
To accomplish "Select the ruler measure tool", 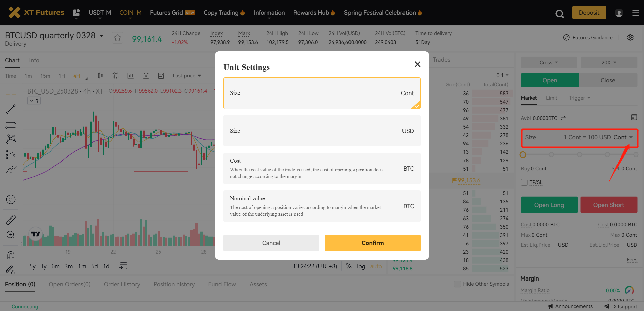I will coord(11,220).
